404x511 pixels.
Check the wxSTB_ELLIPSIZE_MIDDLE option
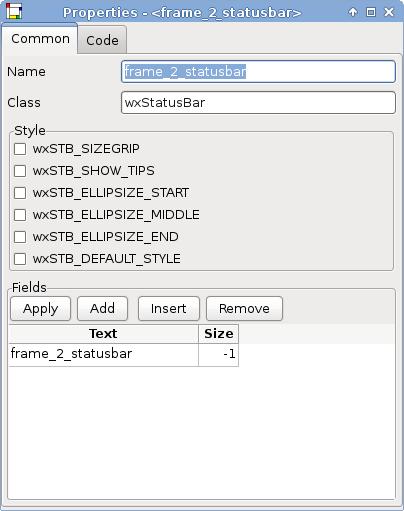[x=20, y=215]
